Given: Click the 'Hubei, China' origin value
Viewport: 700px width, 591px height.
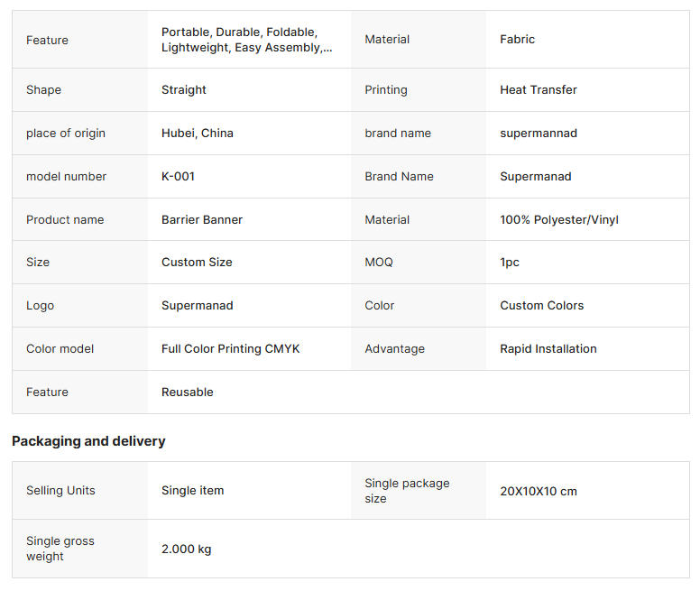Looking at the screenshot, I should (198, 134).
